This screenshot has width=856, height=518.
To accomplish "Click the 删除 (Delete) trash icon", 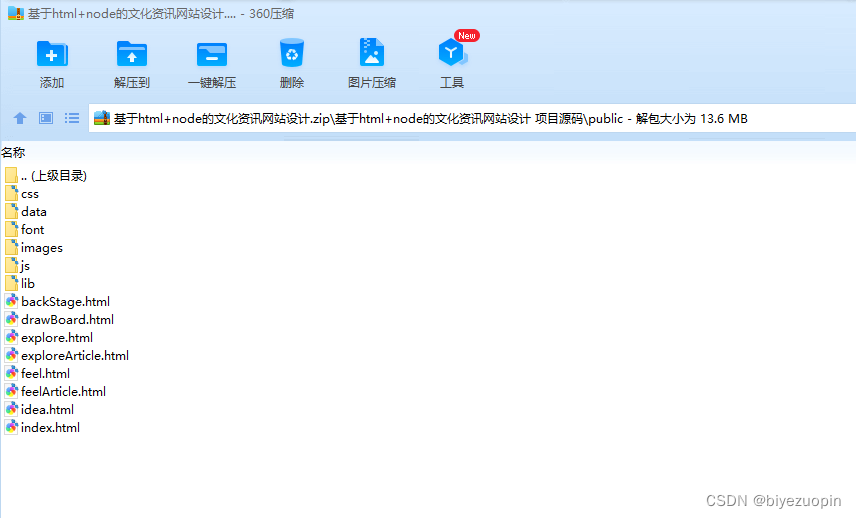I will (x=292, y=53).
